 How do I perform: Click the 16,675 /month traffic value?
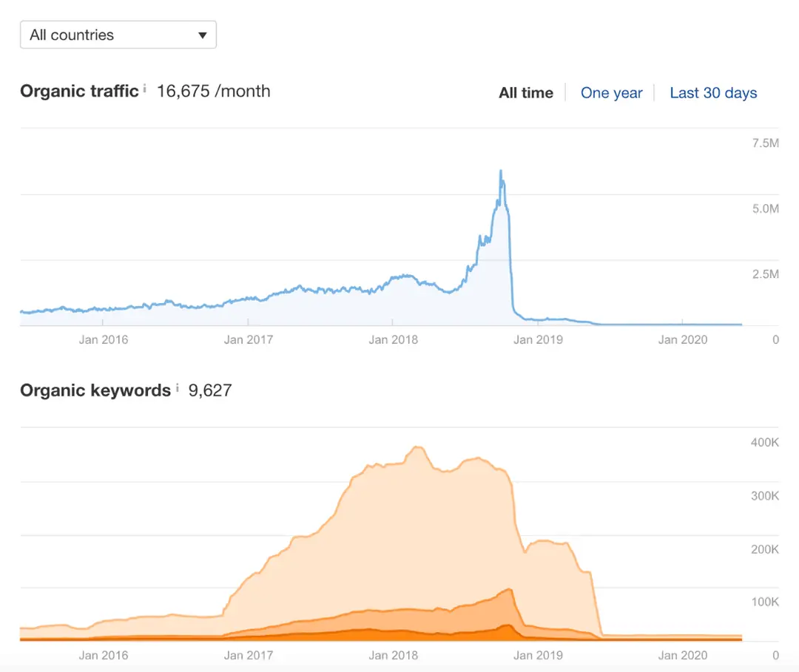click(x=213, y=92)
